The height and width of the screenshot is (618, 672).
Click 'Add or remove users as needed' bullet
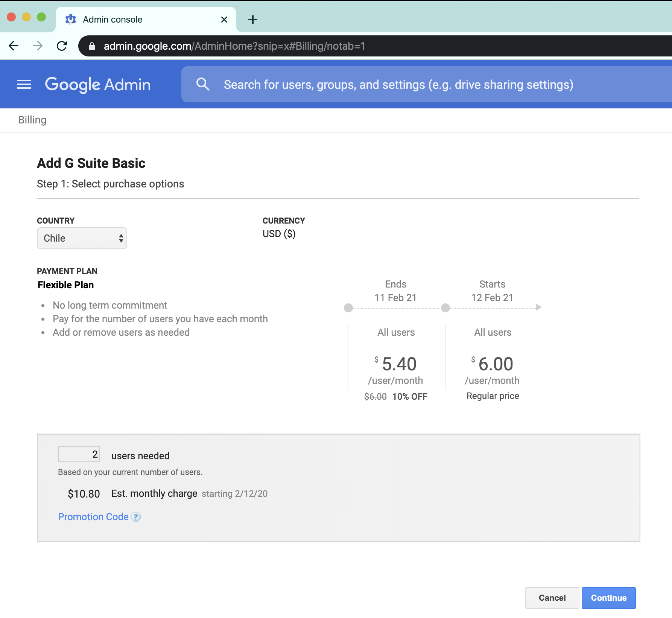pos(121,332)
